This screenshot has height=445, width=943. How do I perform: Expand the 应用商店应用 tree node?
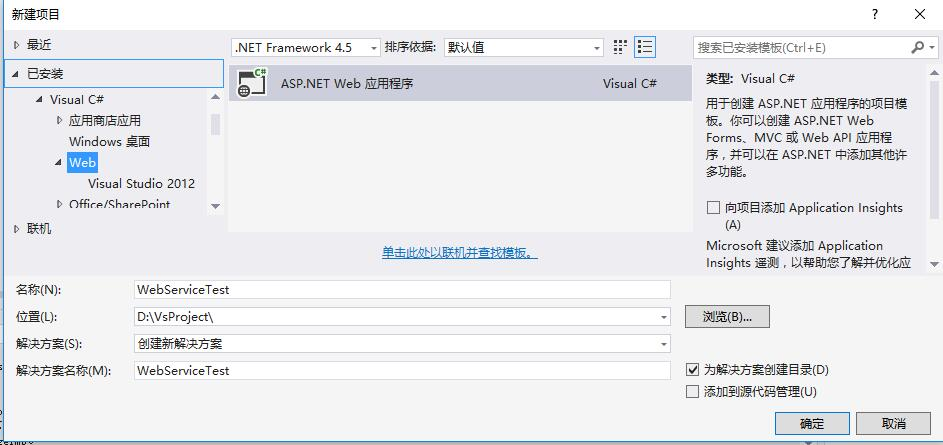click(x=59, y=120)
